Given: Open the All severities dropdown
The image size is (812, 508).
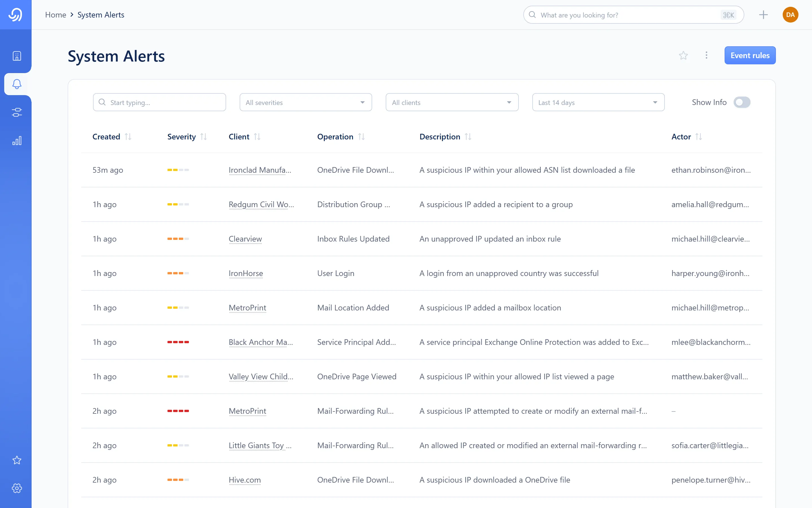Looking at the screenshot, I should click(306, 102).
